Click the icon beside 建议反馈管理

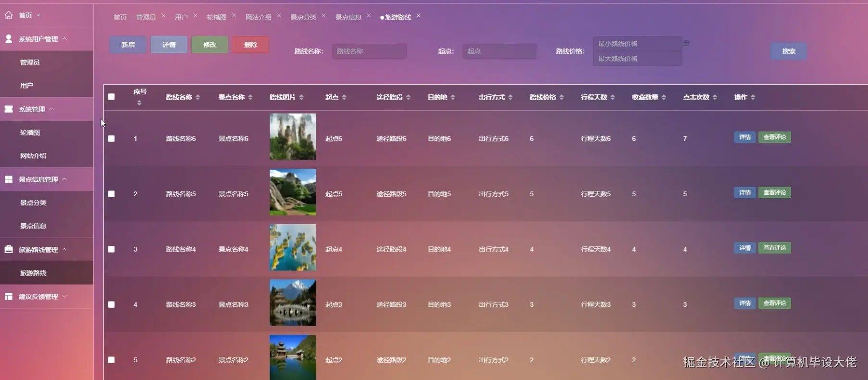[x=9, y=296]
